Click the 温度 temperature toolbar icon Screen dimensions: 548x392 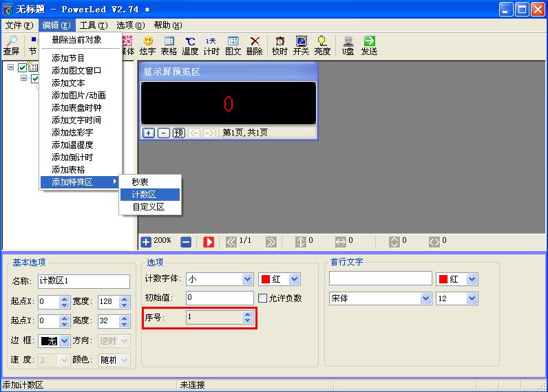click(190, 45)
